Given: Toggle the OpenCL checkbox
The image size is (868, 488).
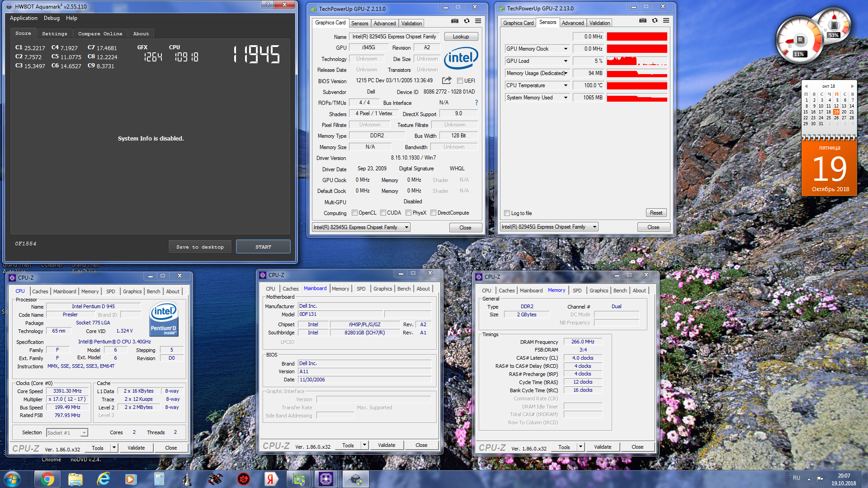Looking at the screenshot, I should coord(354,213).
